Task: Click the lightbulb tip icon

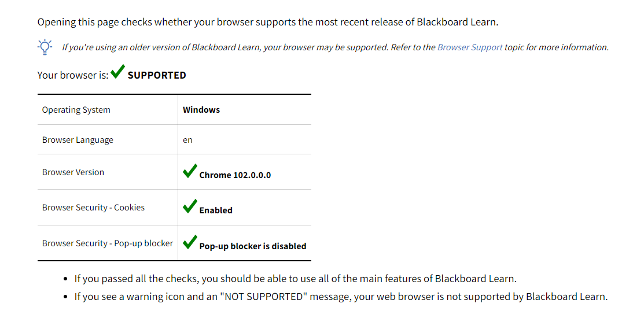Action: (x=45, y=46)
